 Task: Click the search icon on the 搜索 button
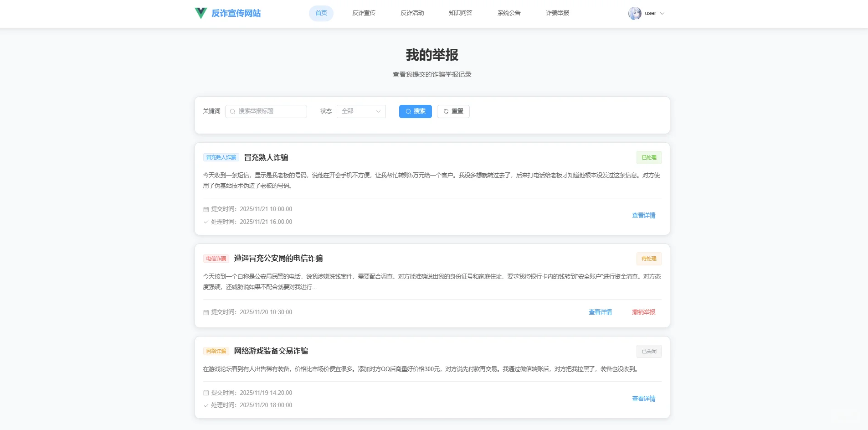409,111
